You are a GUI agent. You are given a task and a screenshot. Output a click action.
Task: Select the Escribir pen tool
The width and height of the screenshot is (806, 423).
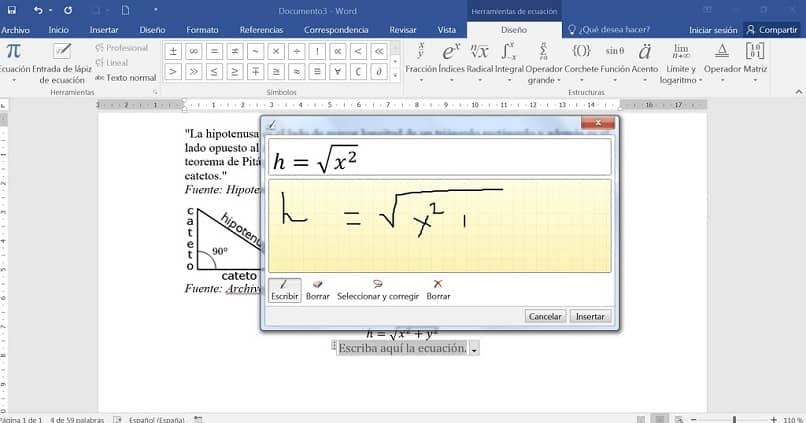(x=284, y=290)
